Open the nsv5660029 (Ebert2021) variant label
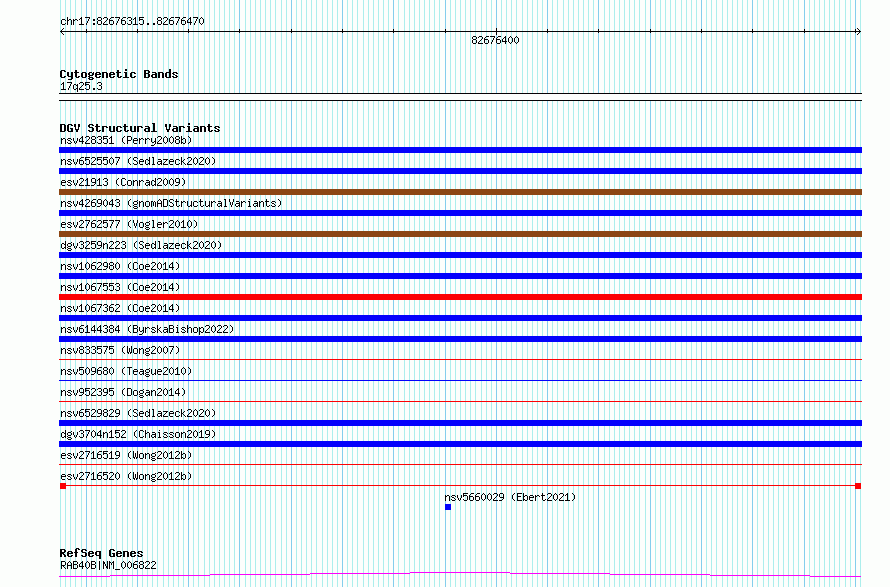Image resolution: width=890 pixels, height=587 pixels. tap(510, 497)
